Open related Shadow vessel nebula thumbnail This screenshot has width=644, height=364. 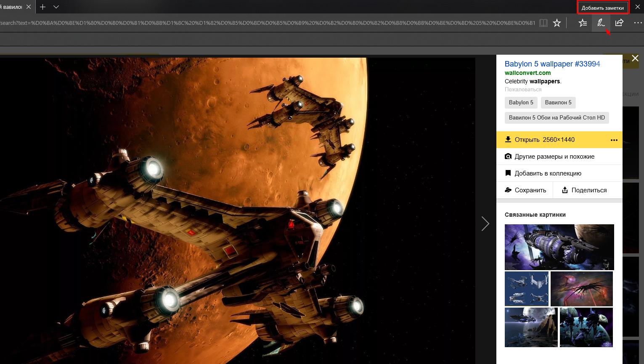(x=582, y=289)
